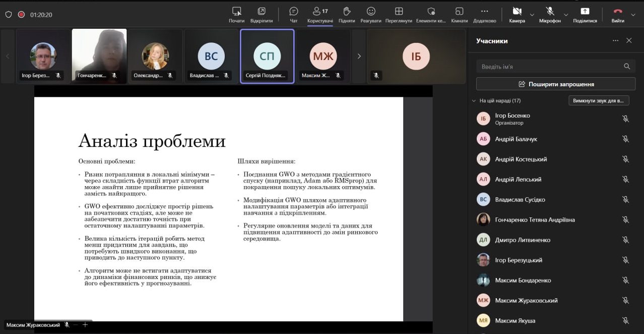The image size is (644, 334).
Task: Open the Microphone options dropdown arrow
Action: point(566,15)
